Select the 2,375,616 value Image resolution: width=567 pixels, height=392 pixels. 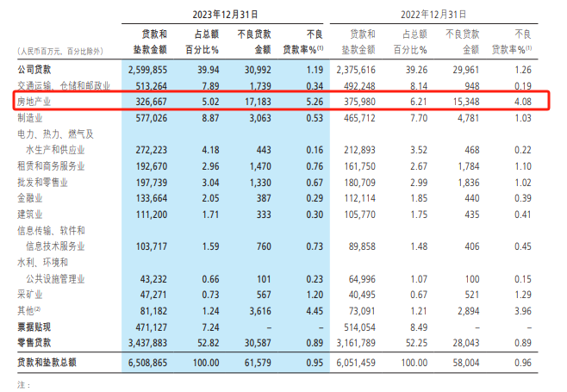point(356,70)
